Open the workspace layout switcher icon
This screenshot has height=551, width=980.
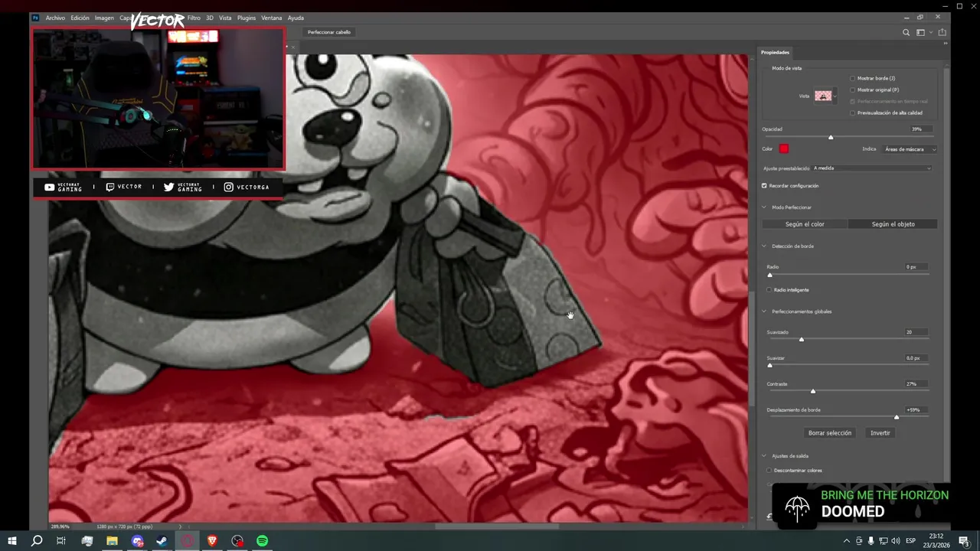click(x=922, y=32)
